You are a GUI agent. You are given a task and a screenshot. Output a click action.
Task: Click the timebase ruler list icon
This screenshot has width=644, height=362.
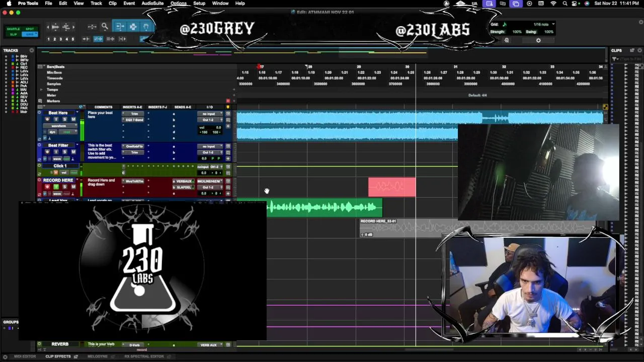click(x=40, y=66)
